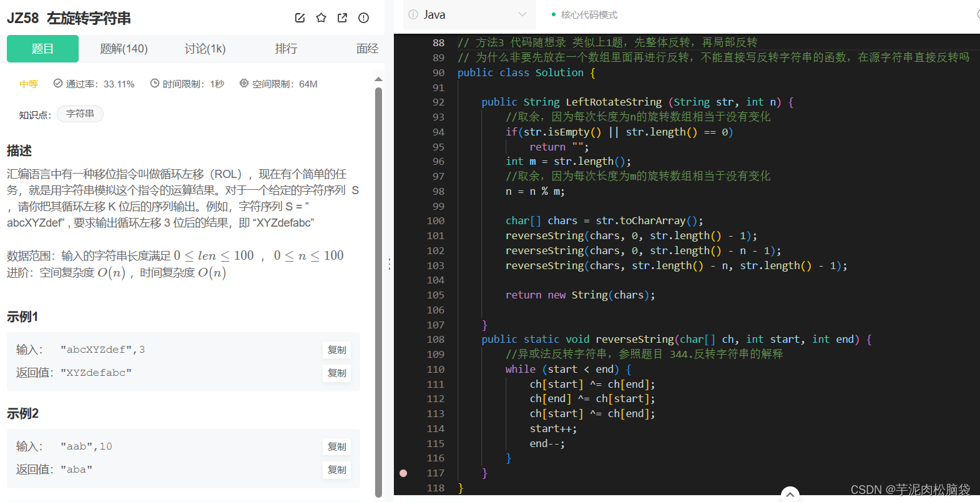This screenshot has height=502, width=980.
Task: Click line number 100 in the gutter
Action: coord(436,220)
